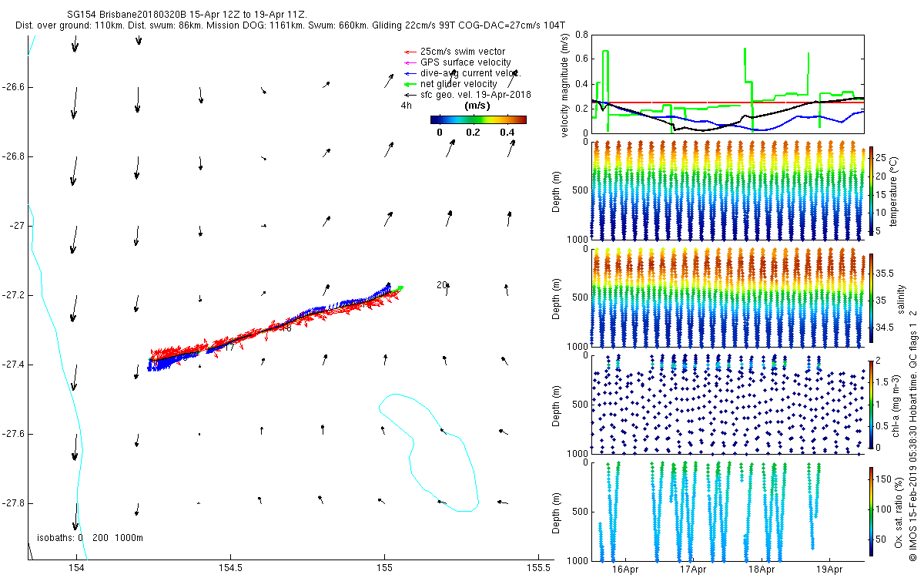
Task: Select the blue dive-avg current legend arrow
Action: [x=411, y=73]
